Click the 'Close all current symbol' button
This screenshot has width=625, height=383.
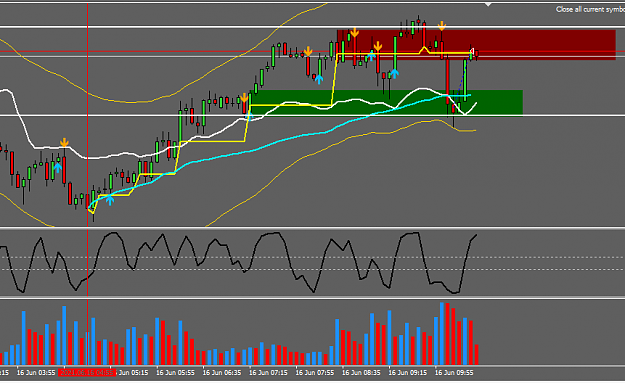[x=590, y=9]
